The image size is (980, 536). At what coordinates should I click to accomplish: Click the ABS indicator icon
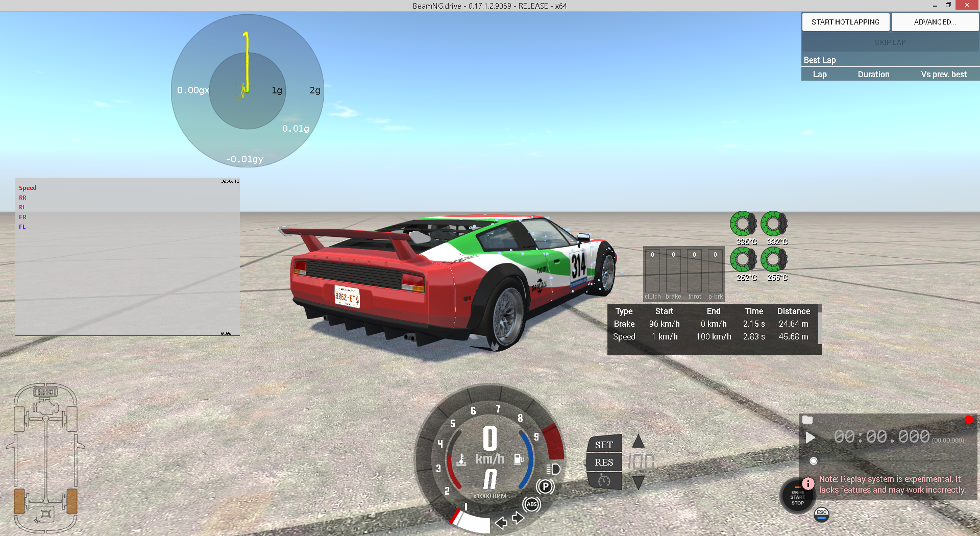[x=531, y=504]
